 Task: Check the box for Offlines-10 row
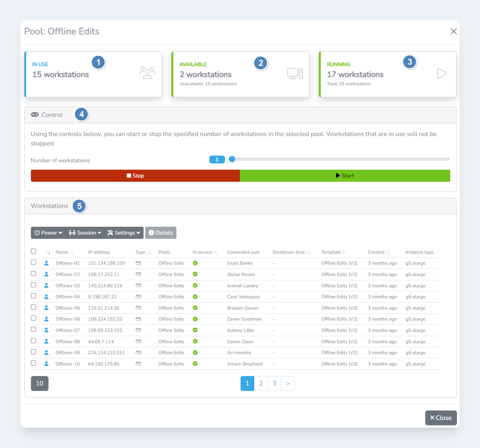click(34, 363)
